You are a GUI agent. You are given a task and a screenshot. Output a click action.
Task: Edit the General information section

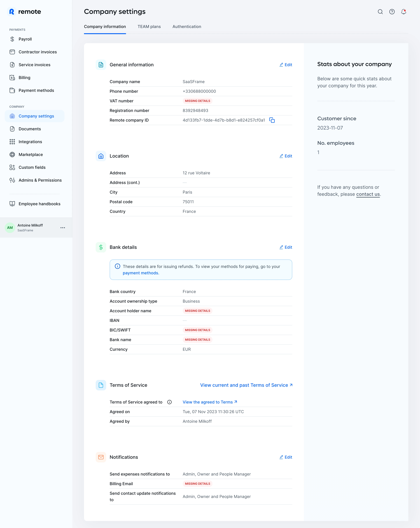pos(286,65)
